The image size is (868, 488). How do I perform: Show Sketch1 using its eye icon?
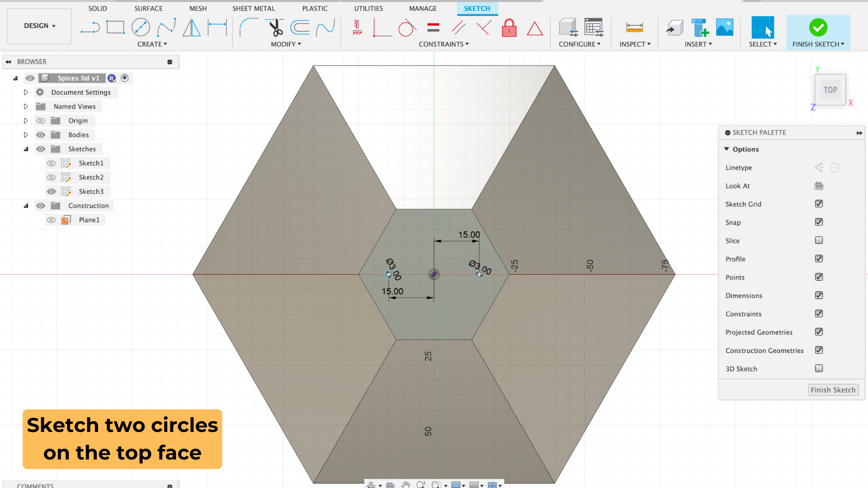(52, 163)
